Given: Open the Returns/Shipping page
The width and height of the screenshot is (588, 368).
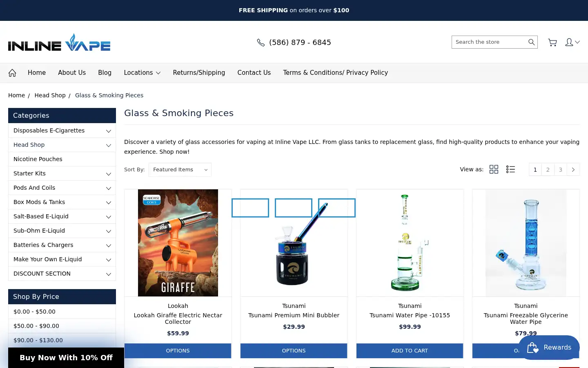Looking at the screenshot, I should 199,73.
